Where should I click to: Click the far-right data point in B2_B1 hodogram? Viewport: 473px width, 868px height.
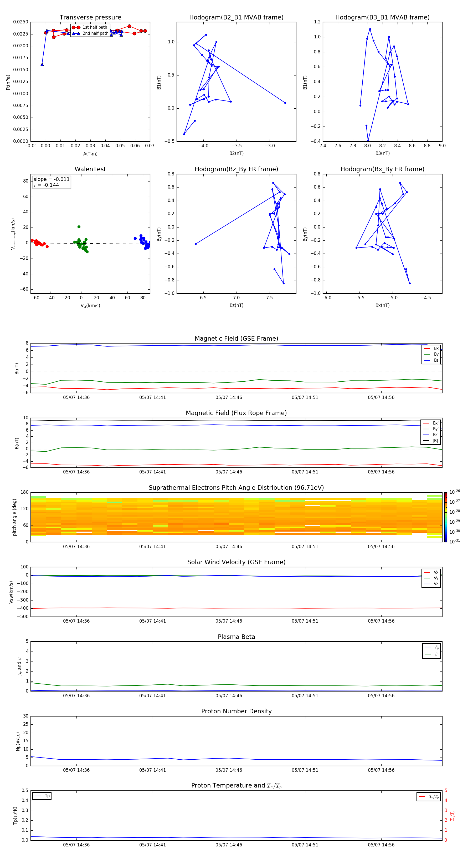pyautogui.click(x=285, y=103)
